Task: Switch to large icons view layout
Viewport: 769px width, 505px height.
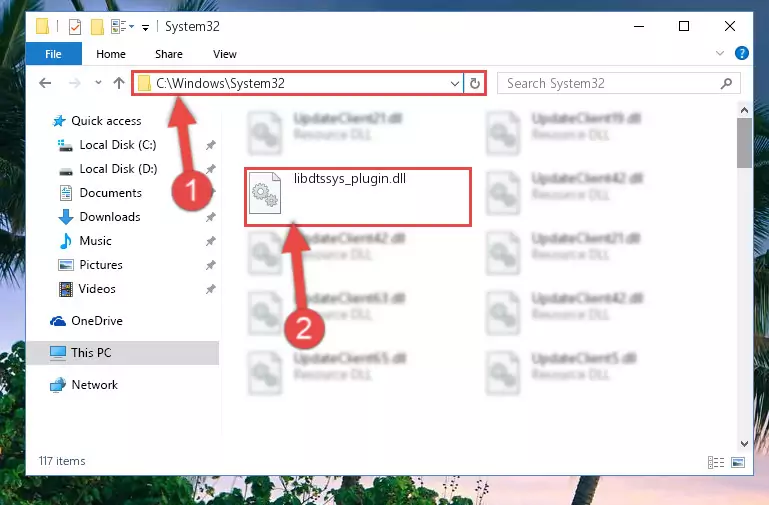Action: tap(738, 462)
